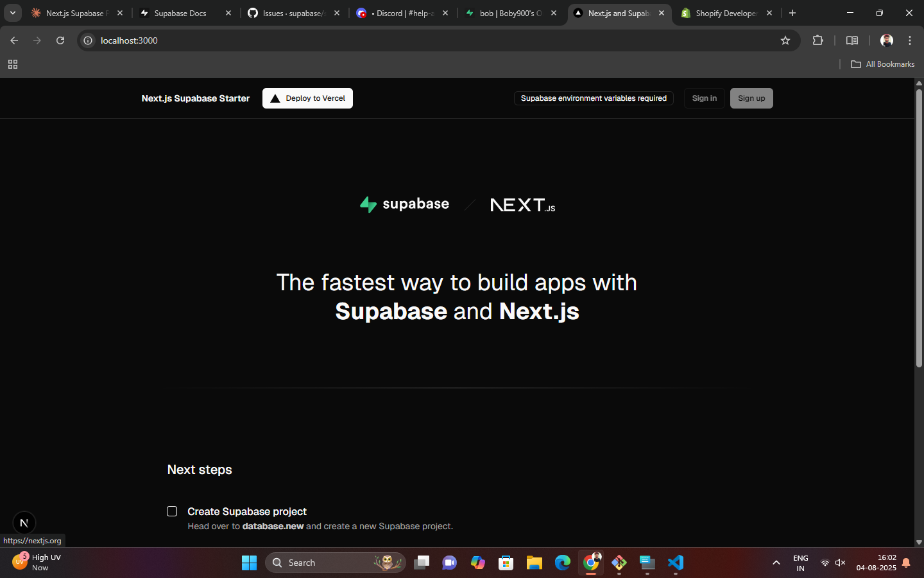Viewport: 924px width, 578px height.
Task: Open the Chrome profile avatar
Action: [x=887, y=40]
